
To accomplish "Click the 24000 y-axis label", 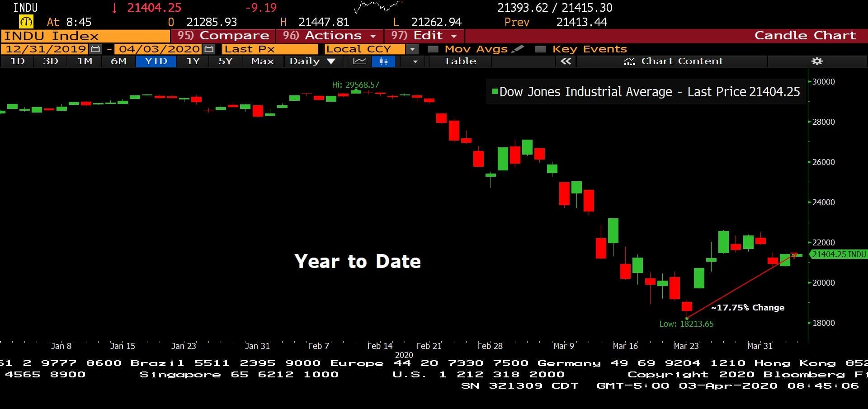I will (x=824, y=202).
